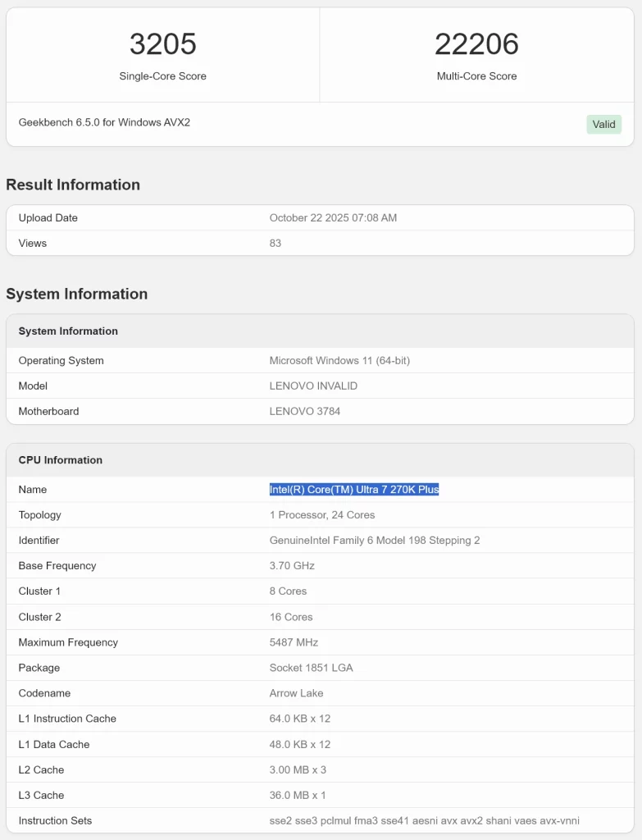Image resolution: width=642 pixels, height=840 pixels.
Task: Click the GenuineIntel Family 6 identifier value
Action: [x=375, y=541]
